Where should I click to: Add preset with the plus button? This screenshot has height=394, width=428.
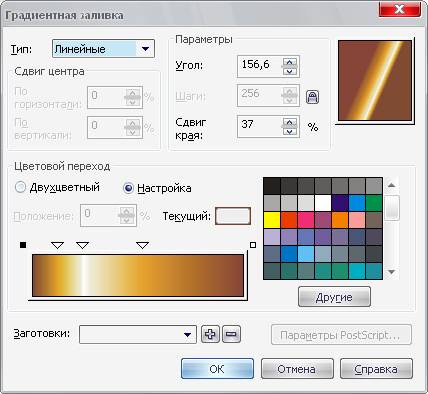210,334
